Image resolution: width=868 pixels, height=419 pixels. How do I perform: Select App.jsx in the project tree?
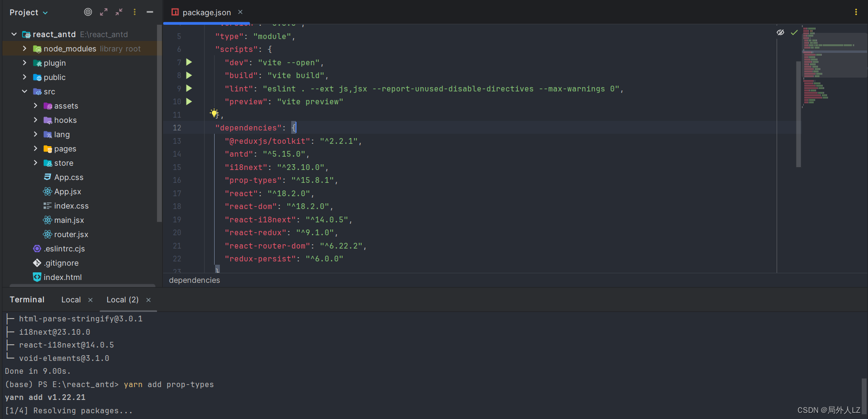tap(68, 191)
